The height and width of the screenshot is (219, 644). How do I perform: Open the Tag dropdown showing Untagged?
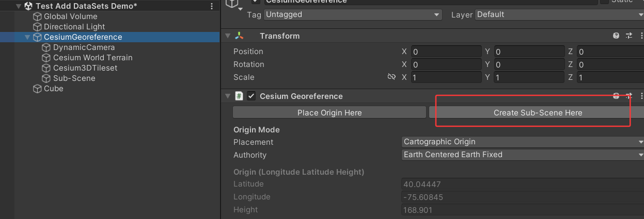[x=353, y=15]
